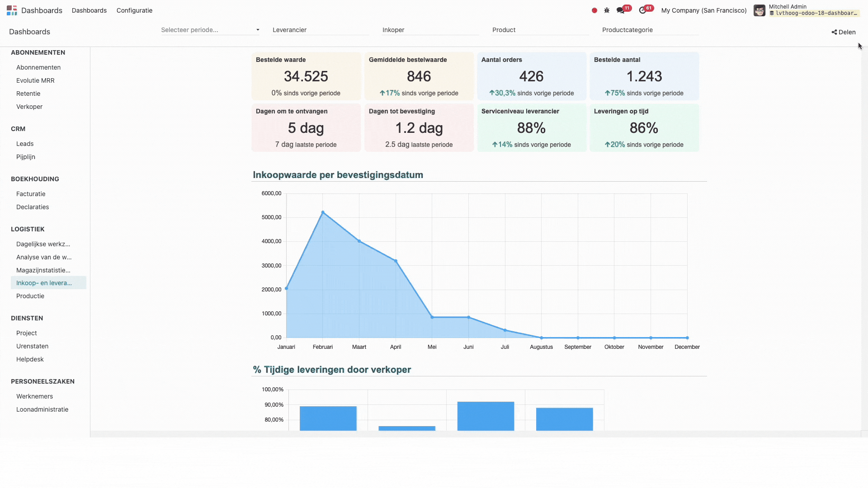Click the bug report icon
The width and height of the screenshot is (868, 488).
pyautogui.click(x=606, y=10)
